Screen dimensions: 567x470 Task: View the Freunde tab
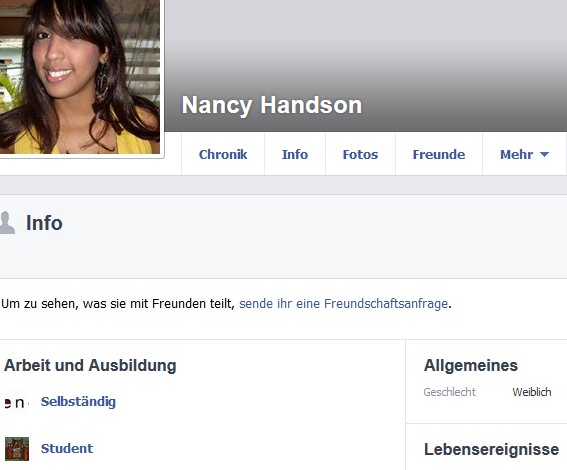pyautogui.click(x=439, y=154)
